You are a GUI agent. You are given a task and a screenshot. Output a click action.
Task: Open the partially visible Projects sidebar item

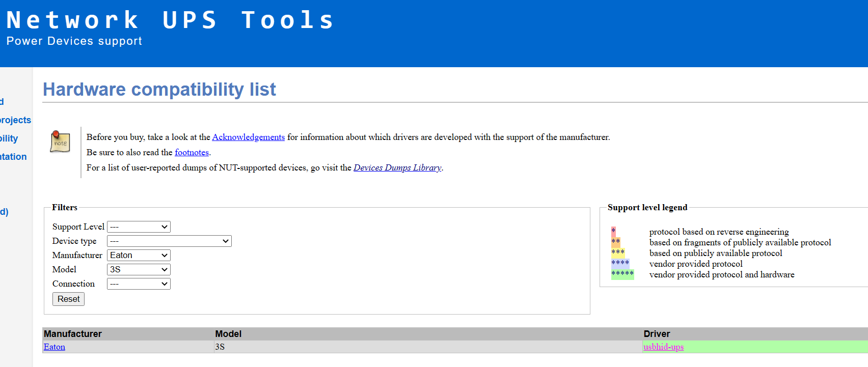pyautogui.click(x=15, y=120)
